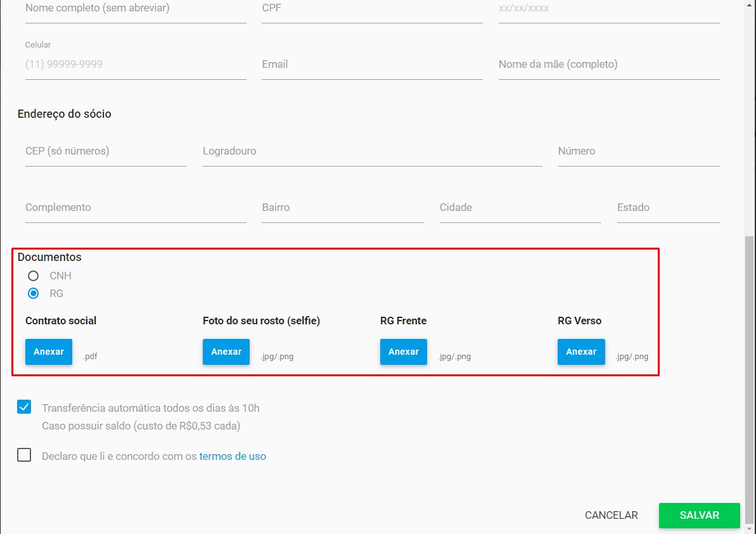Click into the CPF field
Viewport: 756px width, 534px height.
pos(372,10)
